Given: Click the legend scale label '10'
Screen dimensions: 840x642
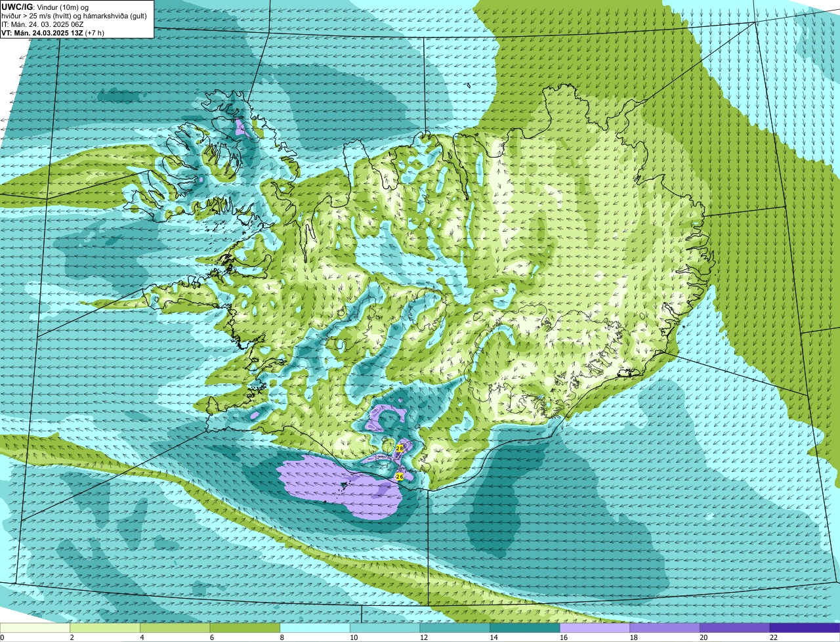Looking at the screenshot, I should 354,637.
